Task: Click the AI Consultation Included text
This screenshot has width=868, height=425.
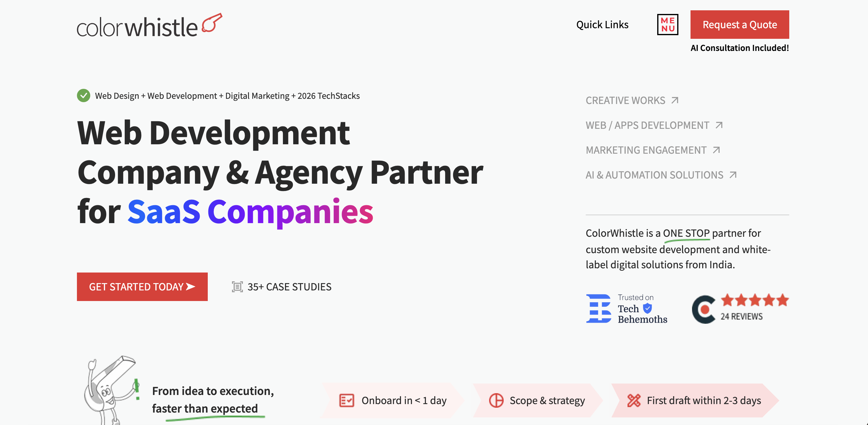Action: coord(740,48)
